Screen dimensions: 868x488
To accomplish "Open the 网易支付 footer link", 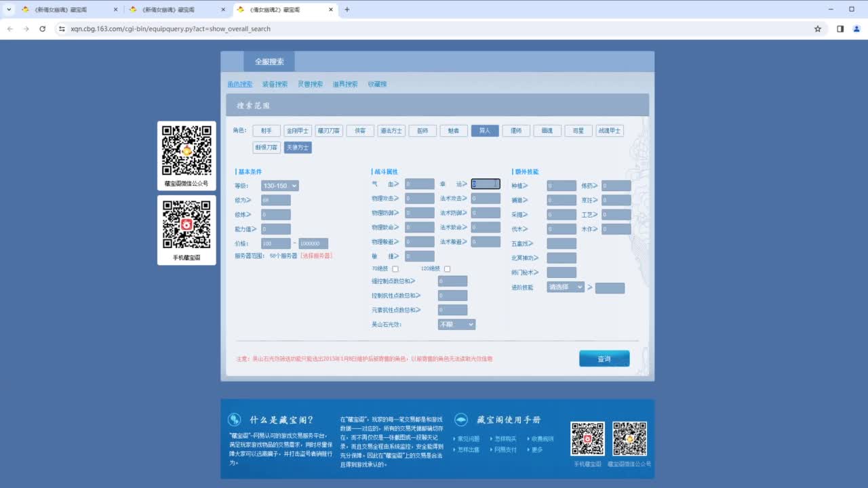I will tap(505, 449).
